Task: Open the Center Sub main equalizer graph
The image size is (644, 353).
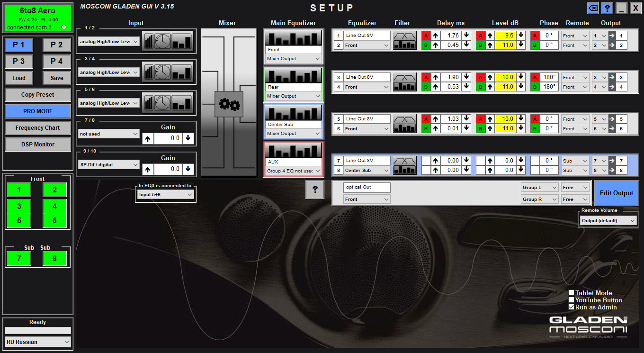Action: pyautogui.click(x=293, y=113)
